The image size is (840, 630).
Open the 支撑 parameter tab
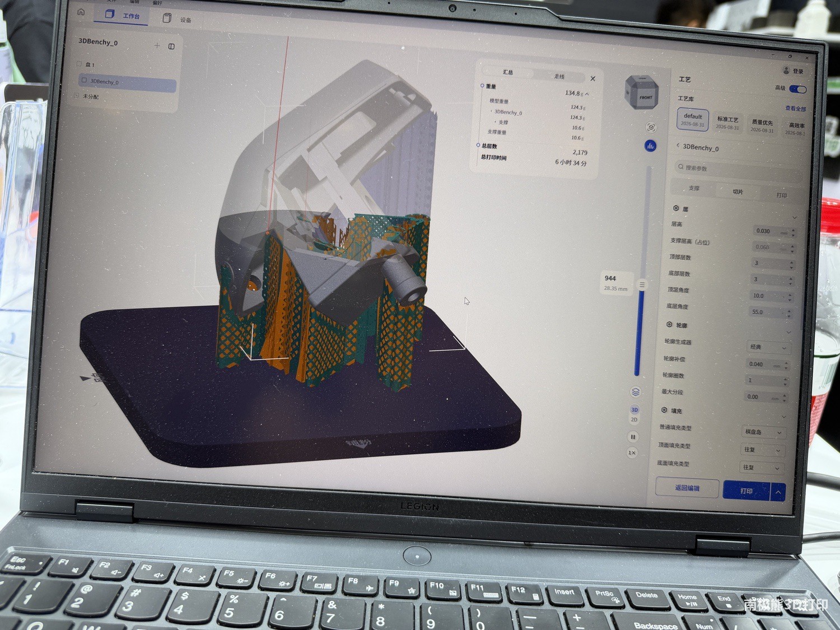click(694, 188)
